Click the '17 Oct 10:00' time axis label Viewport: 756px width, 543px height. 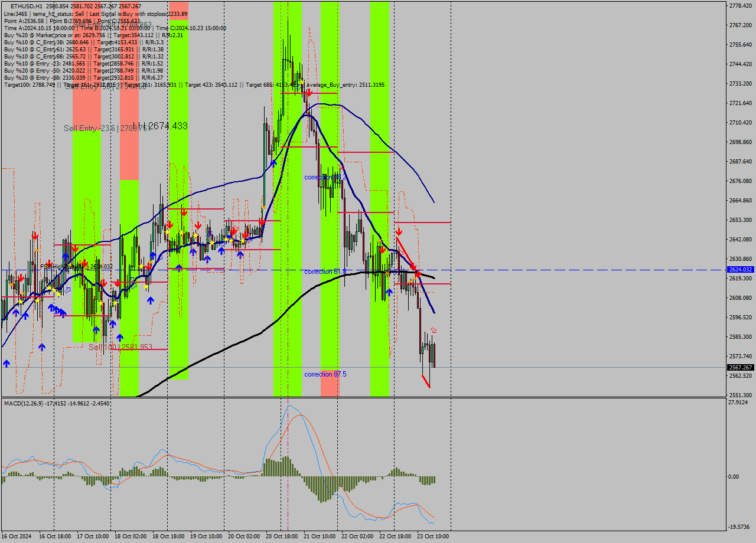93,537
